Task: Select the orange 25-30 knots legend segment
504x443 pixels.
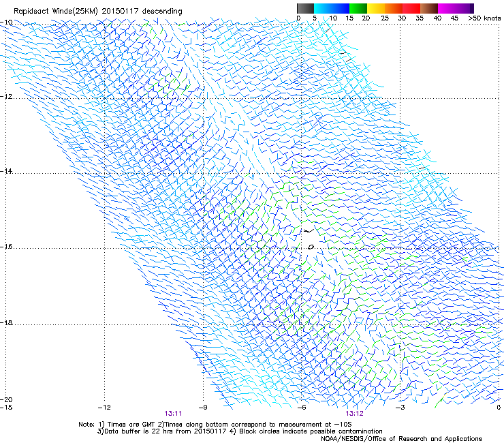Action: coord(394,8)
